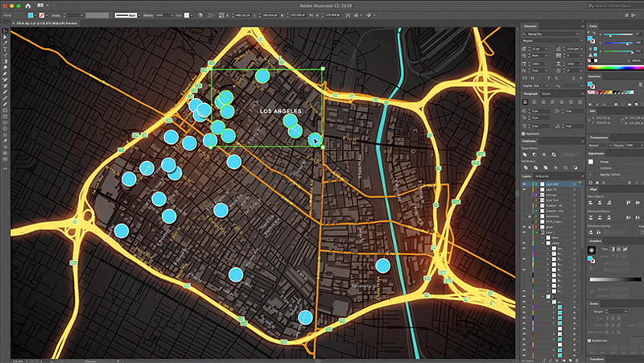Switch to the Artboards tab
This screenshot has width=644, height=363.
pos(542,175)
